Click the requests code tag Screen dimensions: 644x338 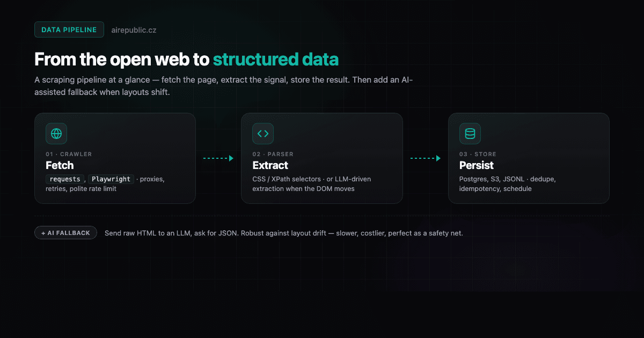tap(65, 179)
